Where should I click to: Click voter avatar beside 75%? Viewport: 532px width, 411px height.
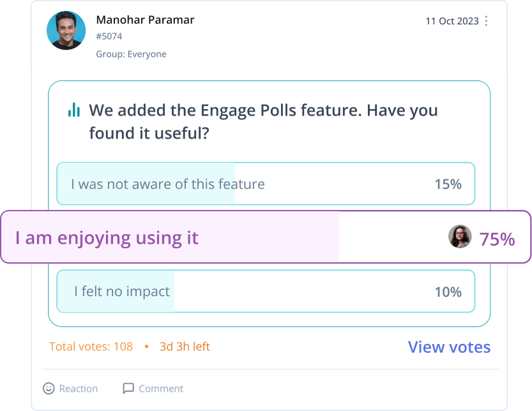[x=460, y=237]
